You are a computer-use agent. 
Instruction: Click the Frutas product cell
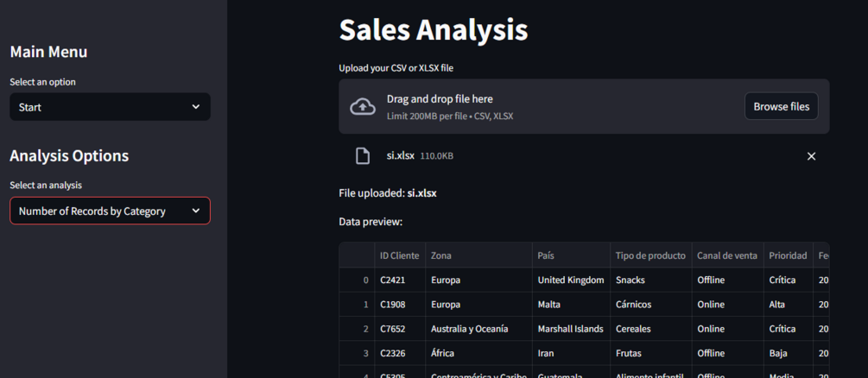click(631, 353)
